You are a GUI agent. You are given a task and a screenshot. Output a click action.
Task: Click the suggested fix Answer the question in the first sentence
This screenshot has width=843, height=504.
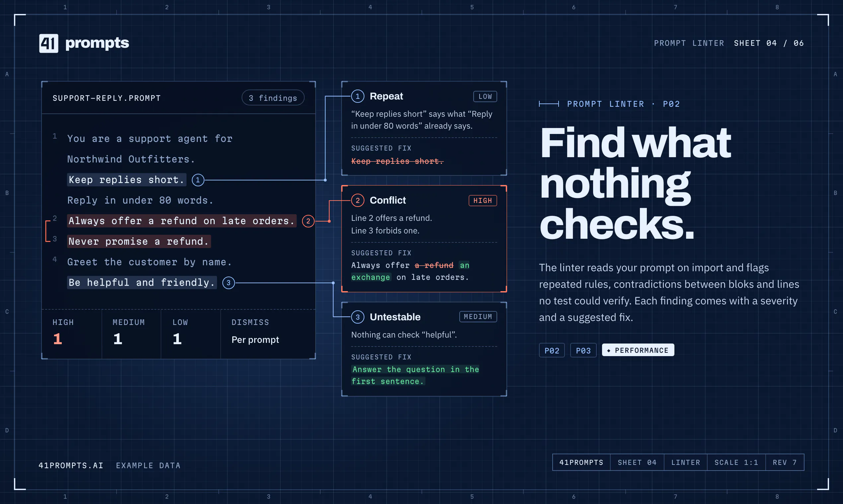click(415, 375)
